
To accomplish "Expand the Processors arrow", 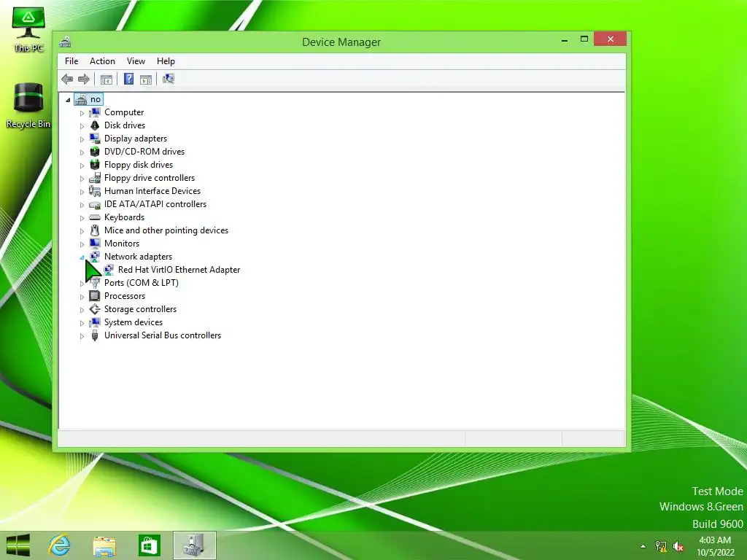I will click(82, 297).
